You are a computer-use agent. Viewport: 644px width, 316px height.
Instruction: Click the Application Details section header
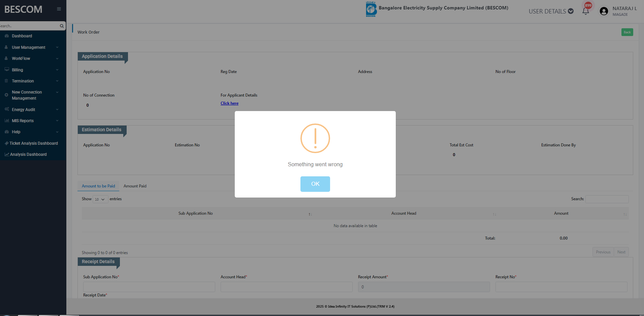click(x=102, y=56)
